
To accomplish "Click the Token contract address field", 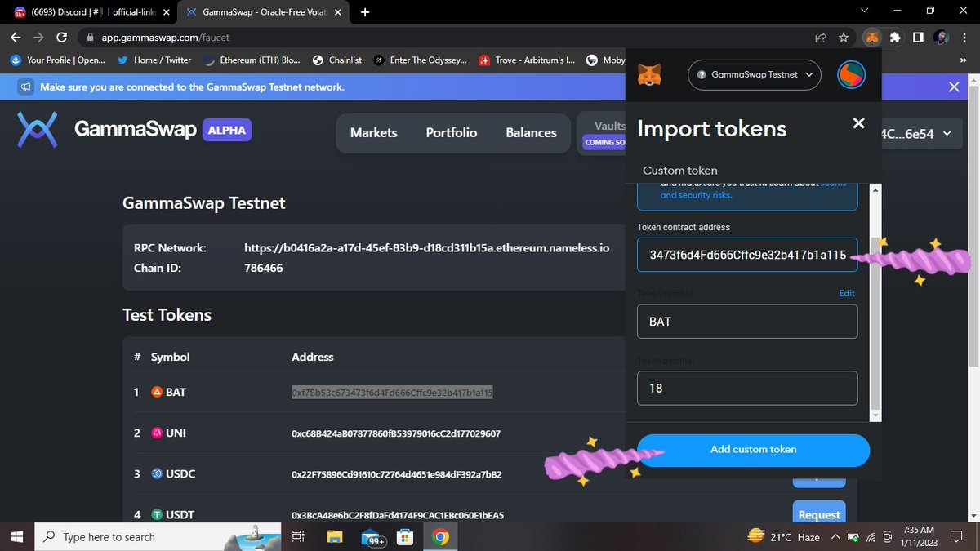I will coord(747,255).
